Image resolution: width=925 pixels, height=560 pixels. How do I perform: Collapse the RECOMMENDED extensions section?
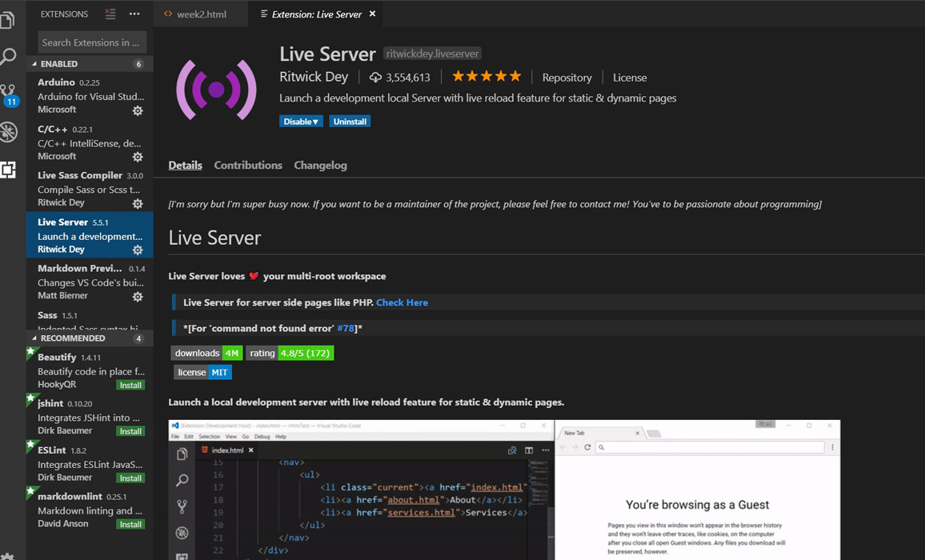click(x=90, y=338)
